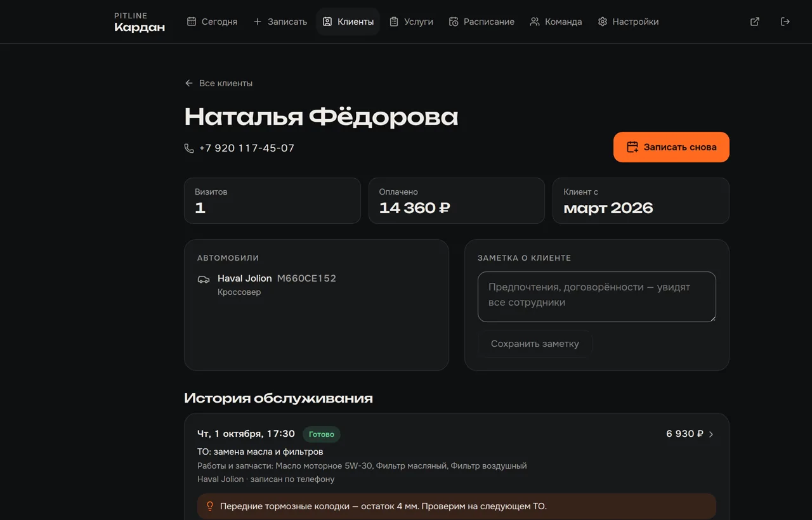812x520 pixels.
Task: Click the Оплачено 14 360 ₽ card
Action: pos(457,200)
